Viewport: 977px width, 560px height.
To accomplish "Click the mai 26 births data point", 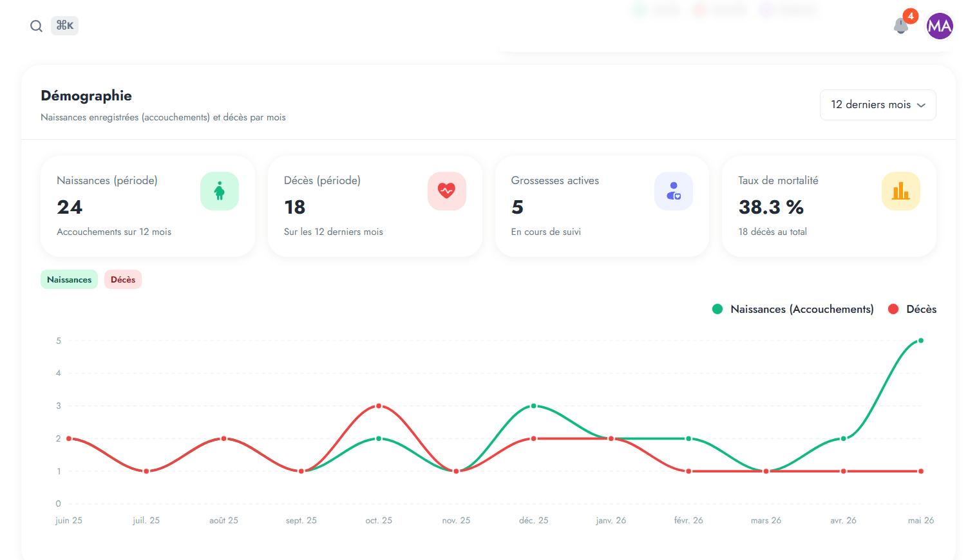I will click(x=921, y=341).
